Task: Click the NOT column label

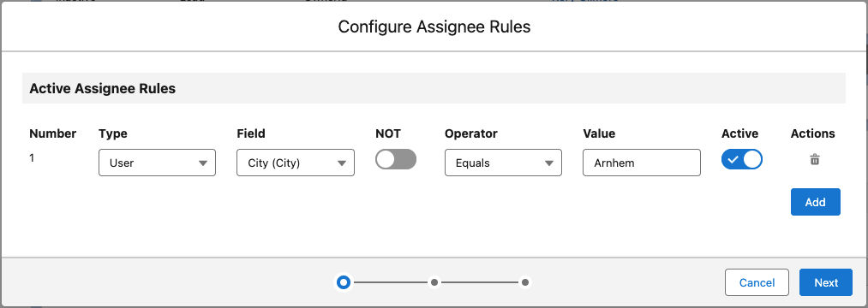Action: 388,133
